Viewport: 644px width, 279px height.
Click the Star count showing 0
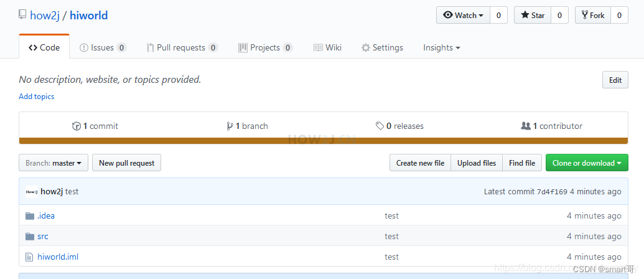tap(559, 15)
